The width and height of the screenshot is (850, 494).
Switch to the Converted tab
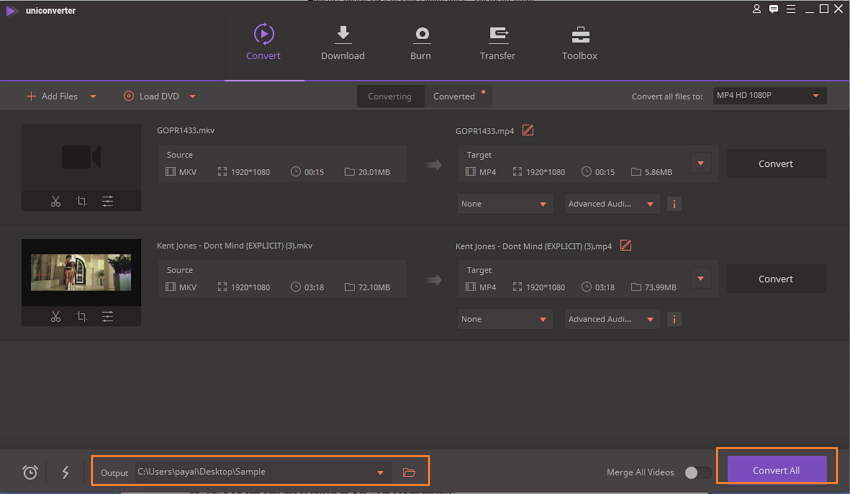pyautogui.click(x=454, y=96)
